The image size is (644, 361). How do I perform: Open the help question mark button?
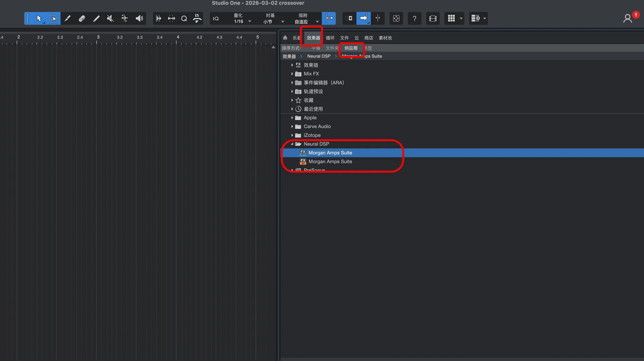coord(415,18)
